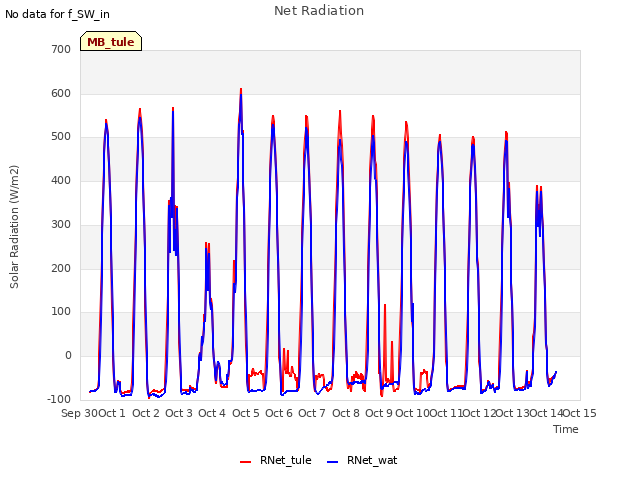Click the 300 y-axis tick label
This screenshot has height=480, width=640.
61,224
